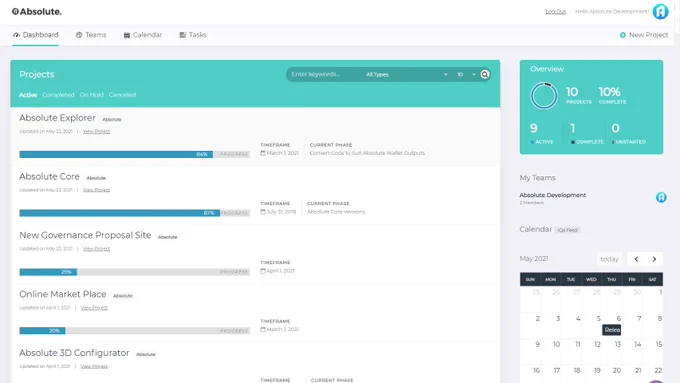This screenshot has width=680, height=383.
Task: Switch to the Calendar tab
Action: pyautogui.click(x=143, y=35)
